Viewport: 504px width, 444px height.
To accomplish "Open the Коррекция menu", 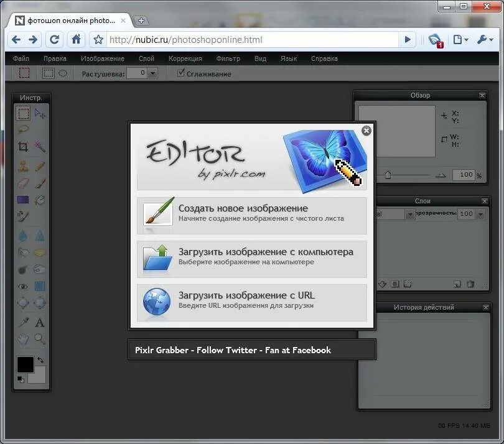I will point(185,58).
